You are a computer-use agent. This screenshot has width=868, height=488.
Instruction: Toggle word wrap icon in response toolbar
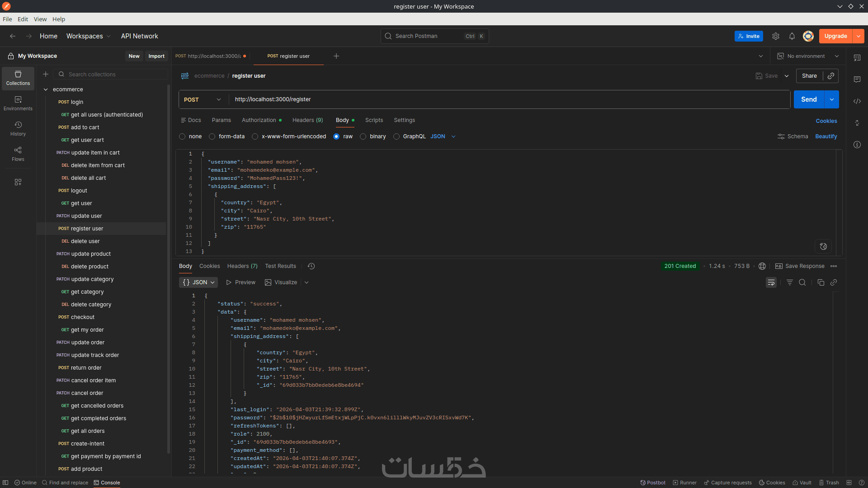(771, 282)
